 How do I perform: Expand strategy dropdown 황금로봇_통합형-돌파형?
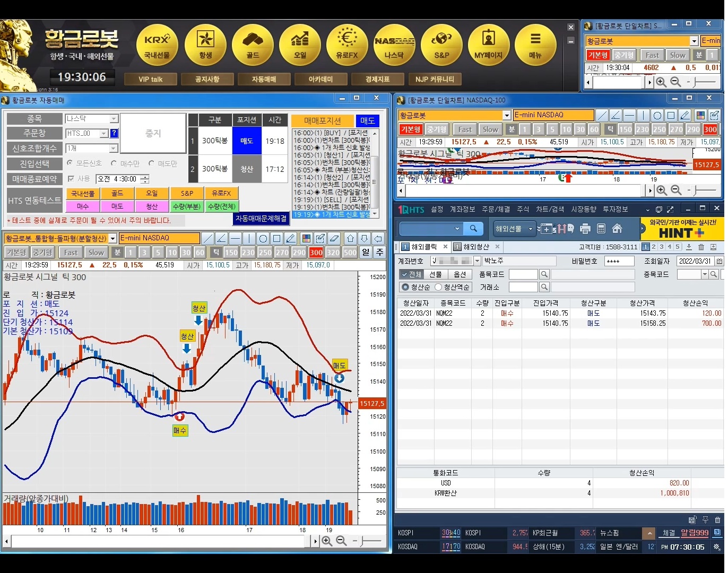click(112, 239)
